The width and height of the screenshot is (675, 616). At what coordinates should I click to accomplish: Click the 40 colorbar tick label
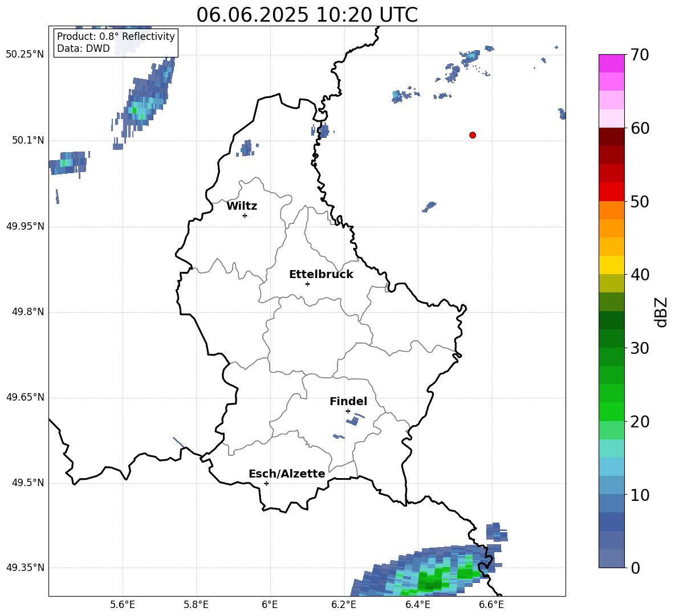pyautogui.click(x=640, y=275)
